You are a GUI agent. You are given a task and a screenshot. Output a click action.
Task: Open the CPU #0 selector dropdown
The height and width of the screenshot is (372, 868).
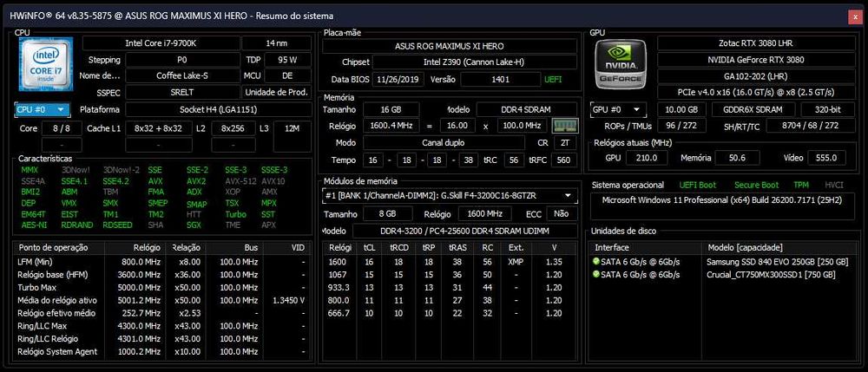[43, 109]
